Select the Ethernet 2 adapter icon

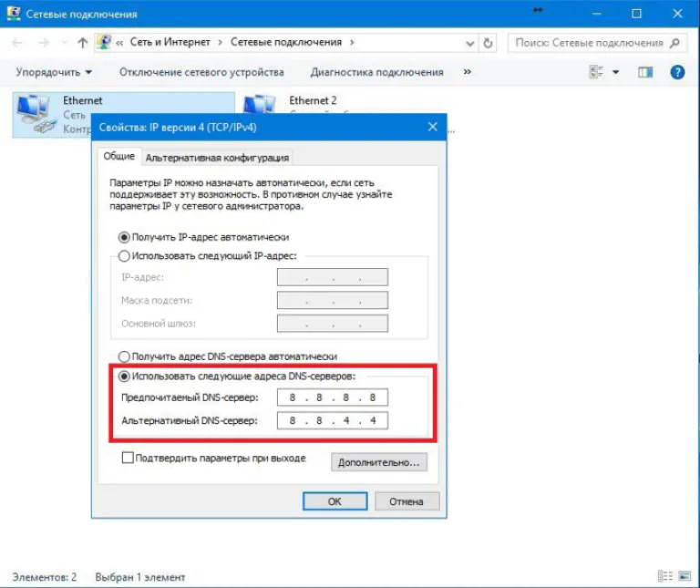259,105
